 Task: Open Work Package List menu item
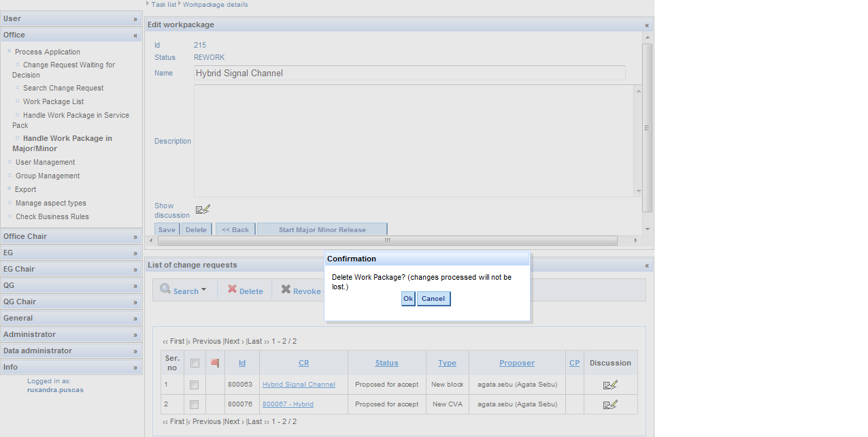[x=53, y=101]
